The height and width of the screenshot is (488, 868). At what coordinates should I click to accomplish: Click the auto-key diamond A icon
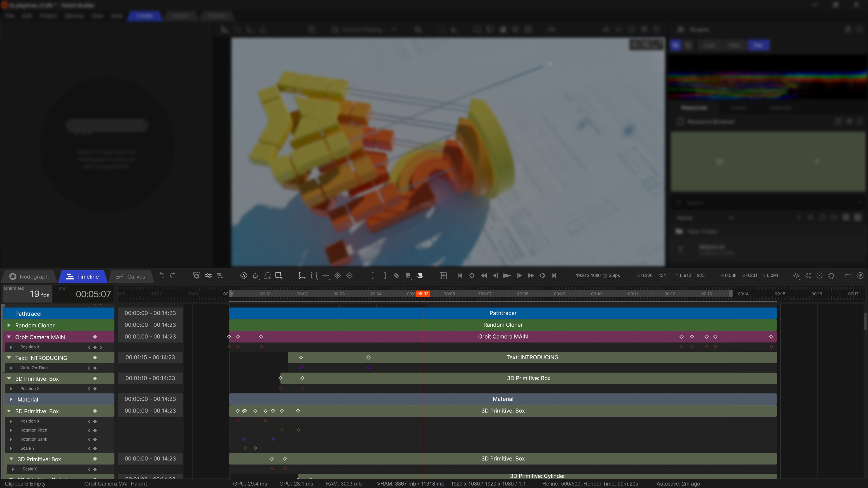[x=243, y=276]
